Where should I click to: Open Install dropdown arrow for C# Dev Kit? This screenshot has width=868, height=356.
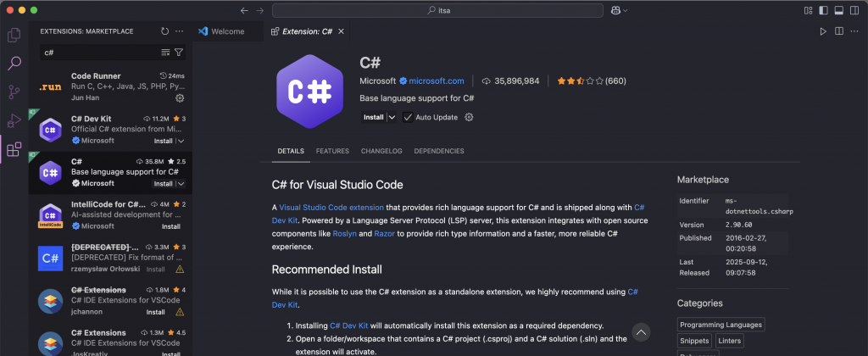pos(181,141)
